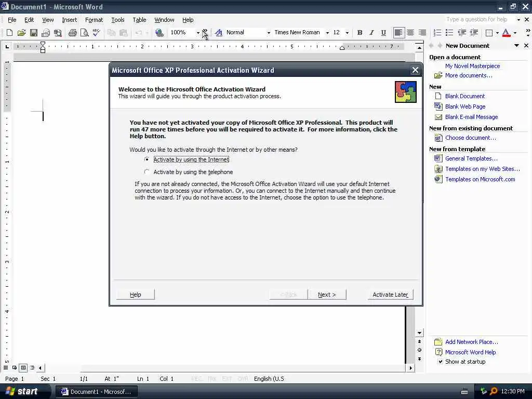Click the Search toolbar icon
Viewport: 532px width, 399px height.
[58, 33]
